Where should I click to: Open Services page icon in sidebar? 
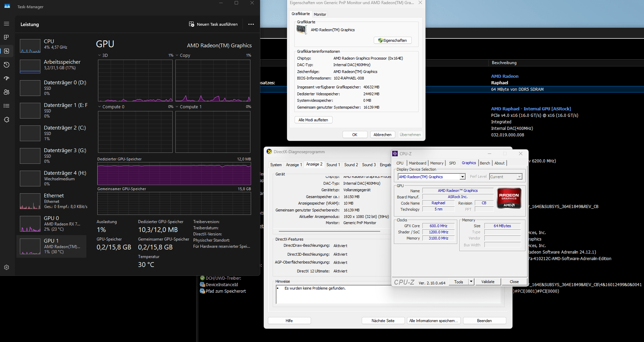pos(7,120)
